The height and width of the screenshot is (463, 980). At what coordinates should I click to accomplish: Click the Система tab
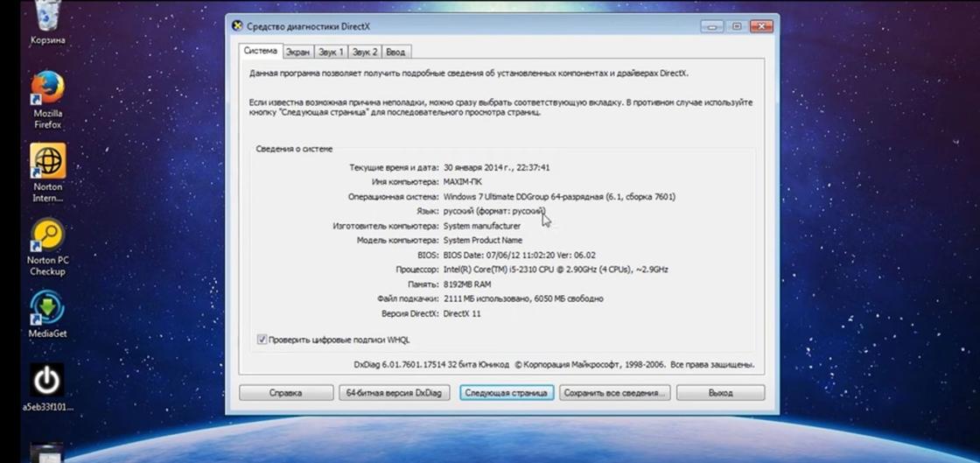261,51
